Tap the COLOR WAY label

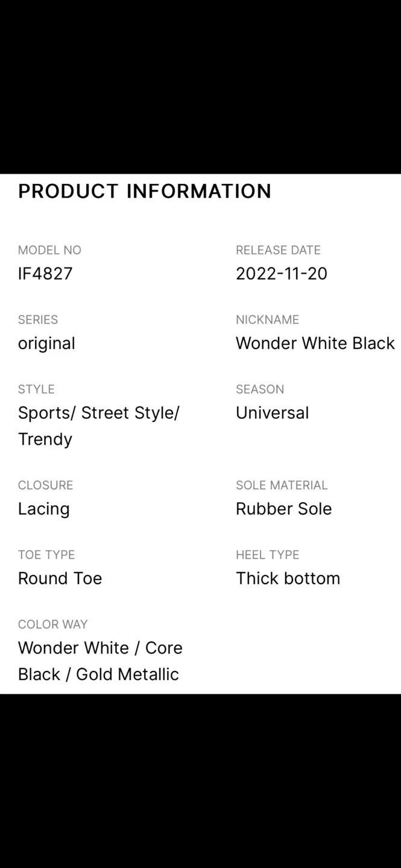53,624
